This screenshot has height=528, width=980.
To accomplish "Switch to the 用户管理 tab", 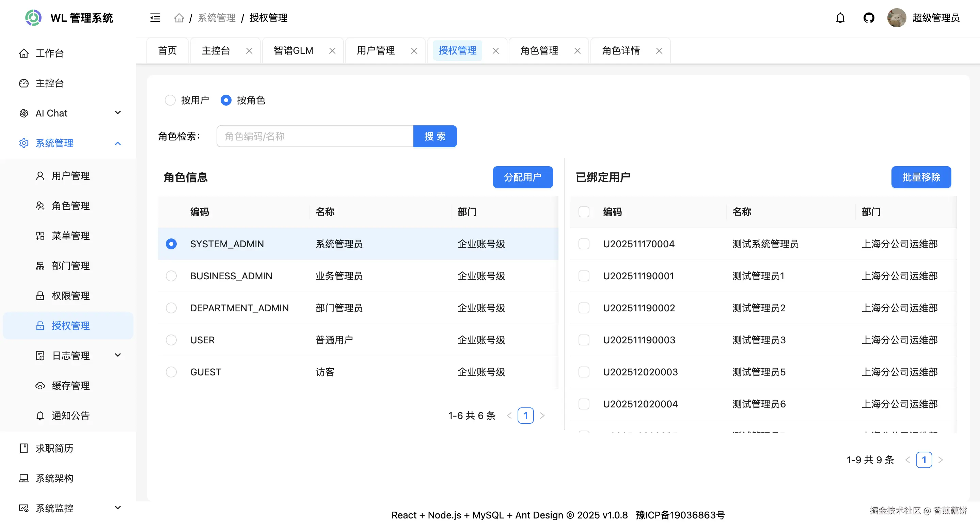I will coord(376,51).
